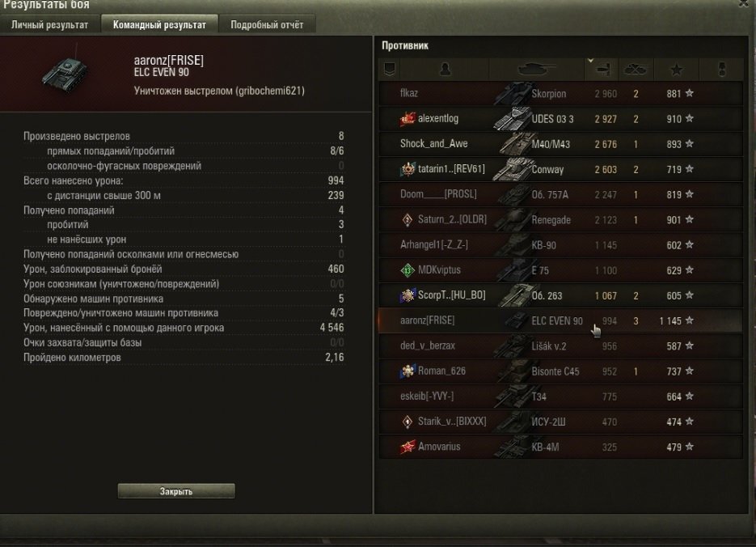
Task: Open the Личный результат tab
Action: click(49, 24)
